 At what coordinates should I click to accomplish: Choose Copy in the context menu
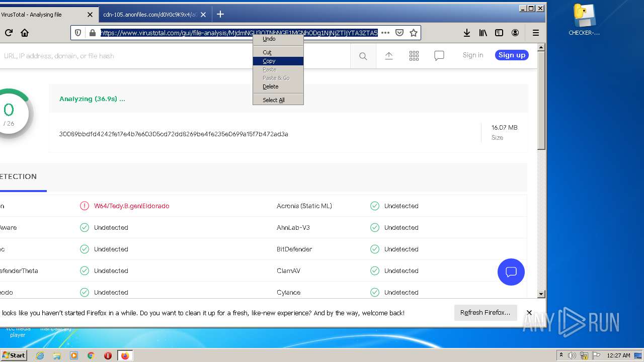point(278,61)
